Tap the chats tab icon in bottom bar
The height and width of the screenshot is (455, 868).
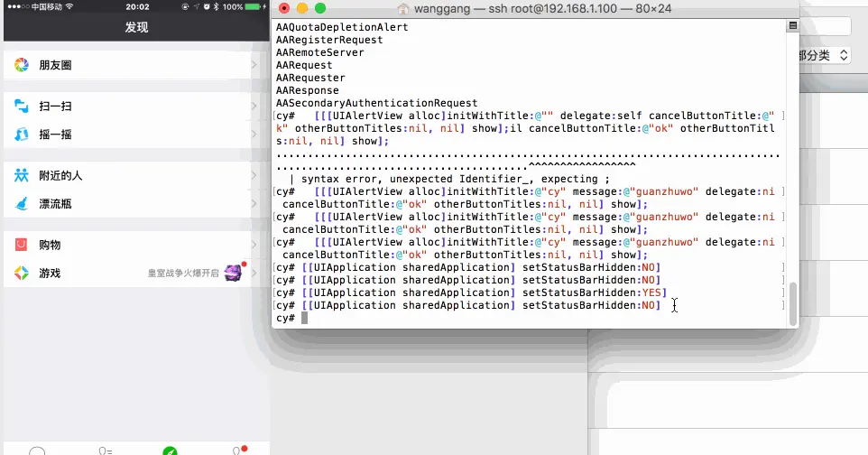pos(37,451)
